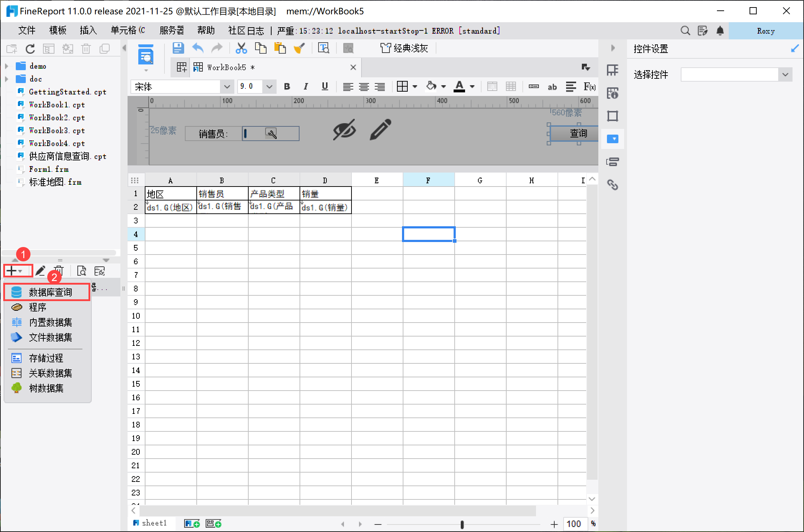Open the font name dropdown
Image resolution: width=804 pixels, height=532 pixels.
point(227,87)
